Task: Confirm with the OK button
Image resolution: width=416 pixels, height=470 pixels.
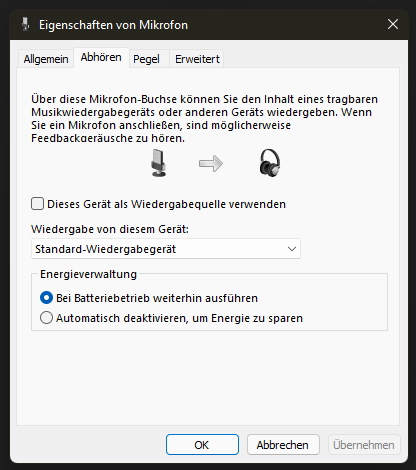Action: click(202, 445)
